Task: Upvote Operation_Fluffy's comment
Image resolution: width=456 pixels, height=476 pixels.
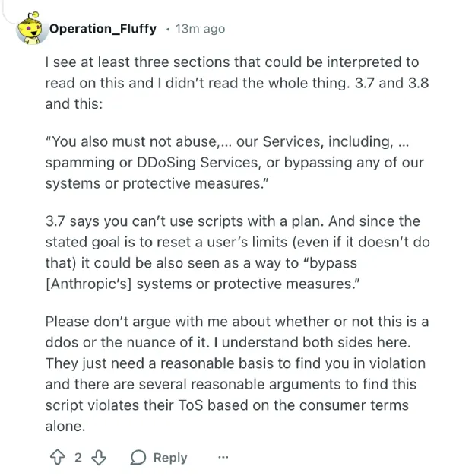Action: (57, 458)
